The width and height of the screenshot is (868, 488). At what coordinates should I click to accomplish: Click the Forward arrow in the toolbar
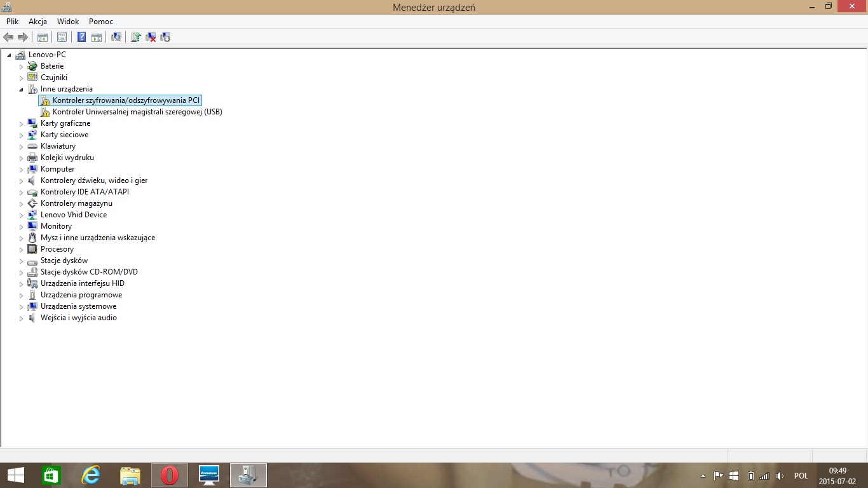(22, 37)
